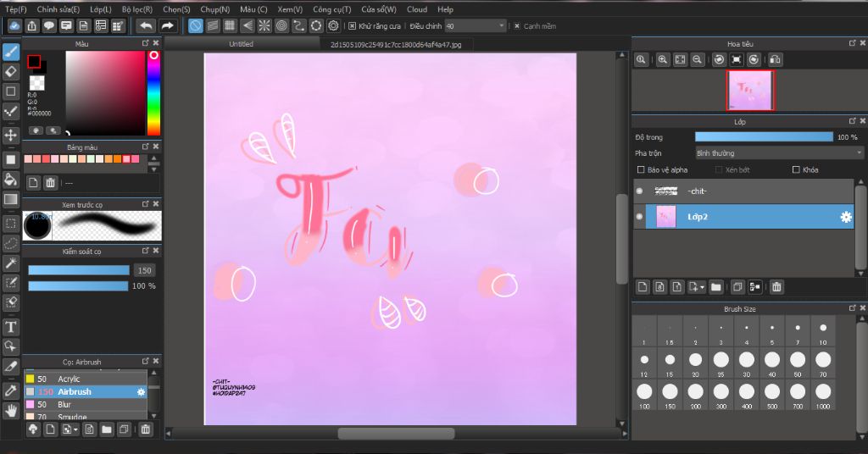Image resolution: width=868 pixels, height=454 pixels.
Task: Hide the -chit- layer
Action: point(639,191)
